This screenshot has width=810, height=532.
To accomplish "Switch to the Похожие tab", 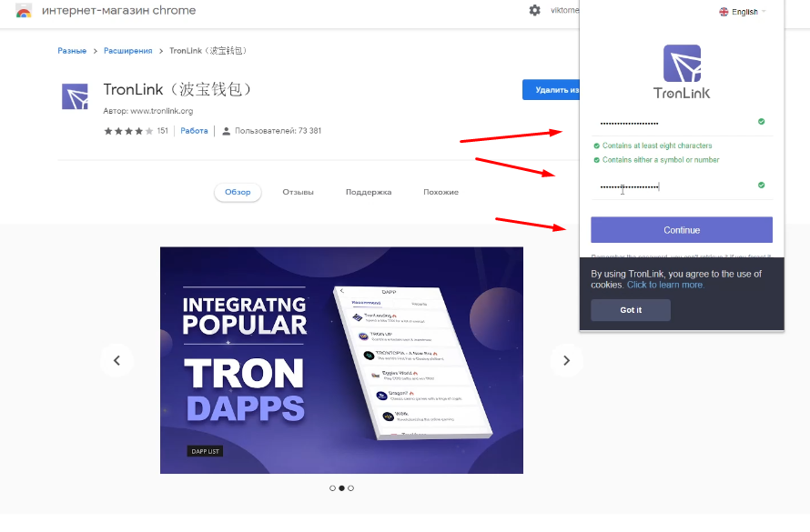I will [440, 192].
